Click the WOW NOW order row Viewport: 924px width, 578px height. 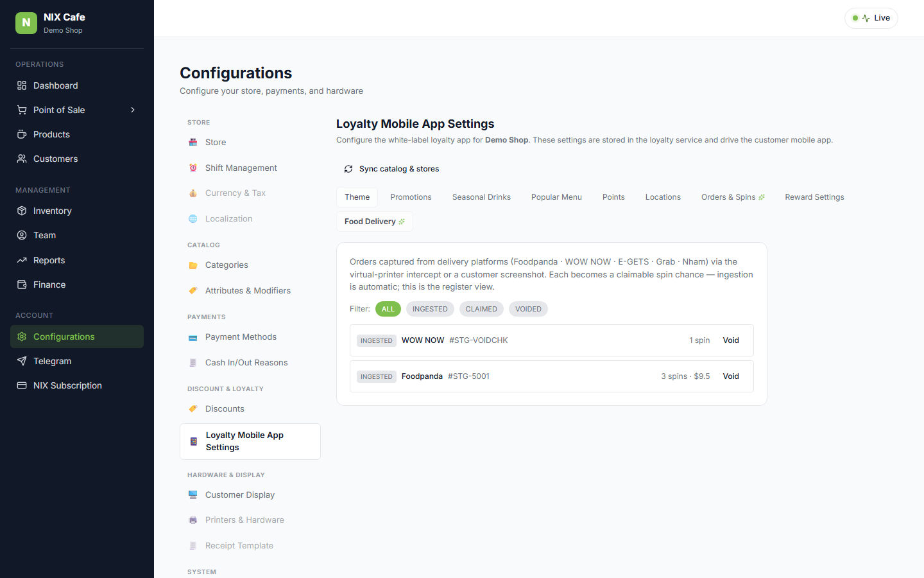coord(552,340)
